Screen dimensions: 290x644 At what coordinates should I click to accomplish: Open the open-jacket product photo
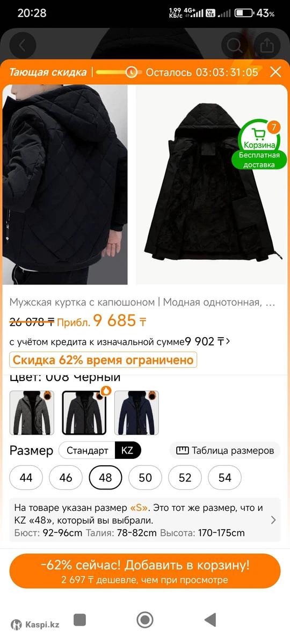213,185
